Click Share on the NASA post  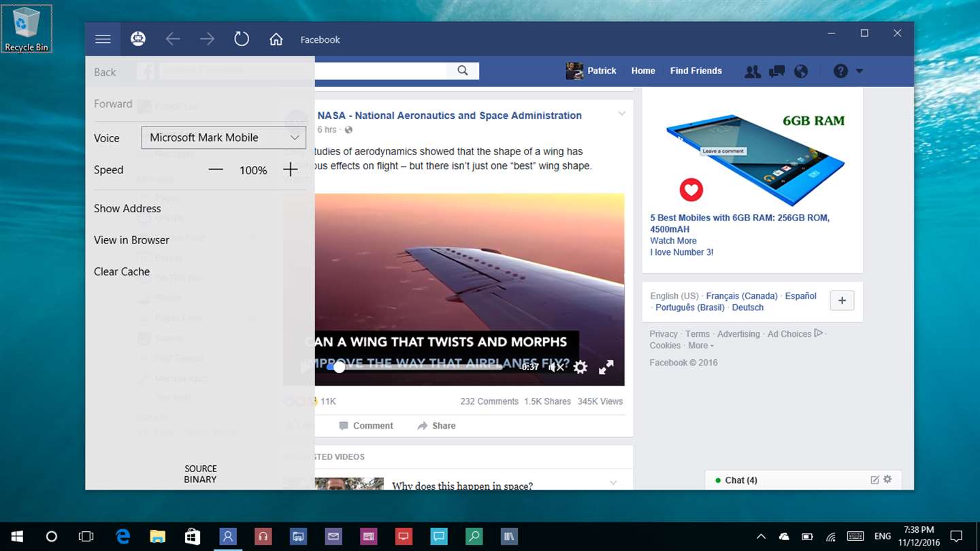coord(436,426)
